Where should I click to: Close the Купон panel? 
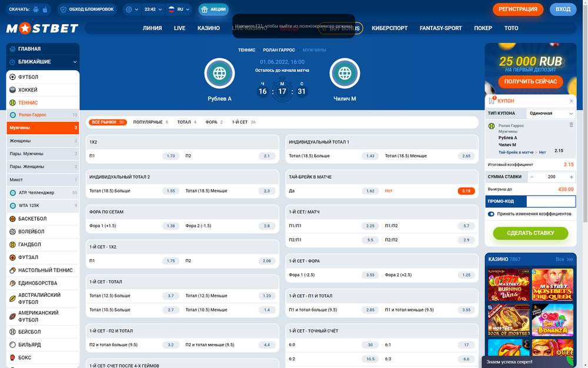click(x=571, y=101)
